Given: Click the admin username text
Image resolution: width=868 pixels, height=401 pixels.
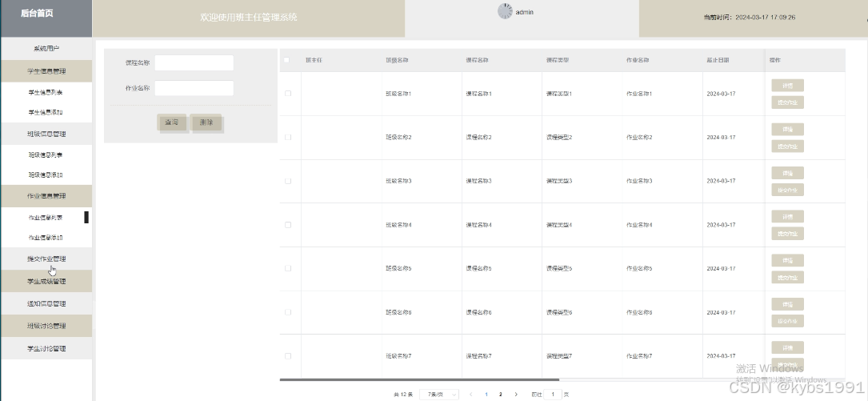Looking at the screenshot, I should tap(524, 12).
